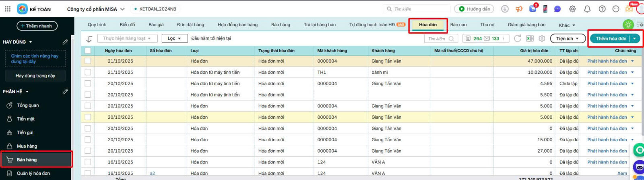Click the refresh icon in the list toolbar
Viewport: 644px width, 180px height.
pos(518,38)
